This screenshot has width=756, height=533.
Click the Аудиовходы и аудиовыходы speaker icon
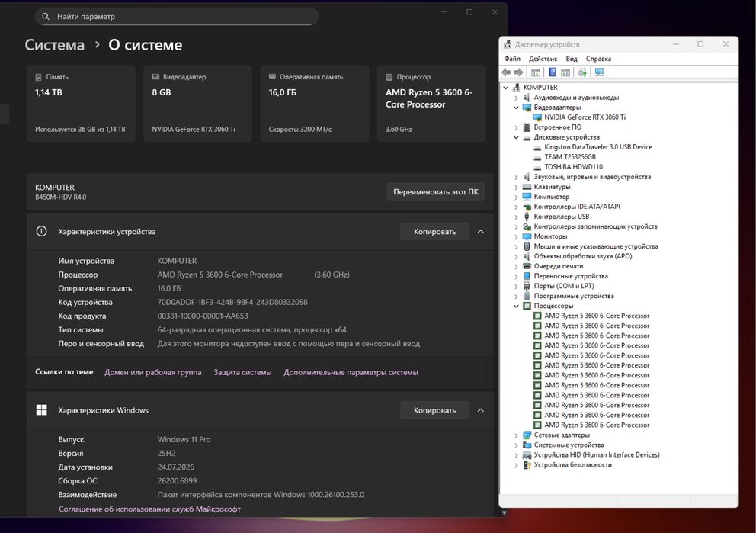pos(527,98)
